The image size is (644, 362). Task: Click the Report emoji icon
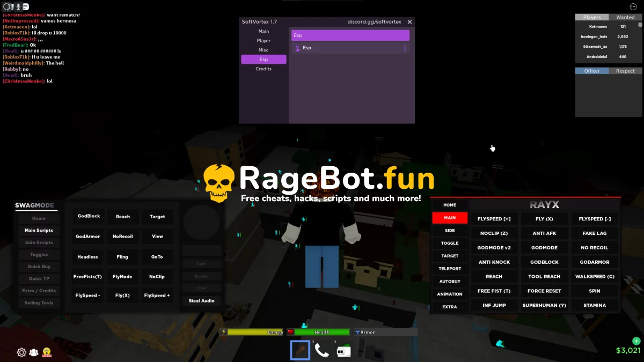[47, 352]
